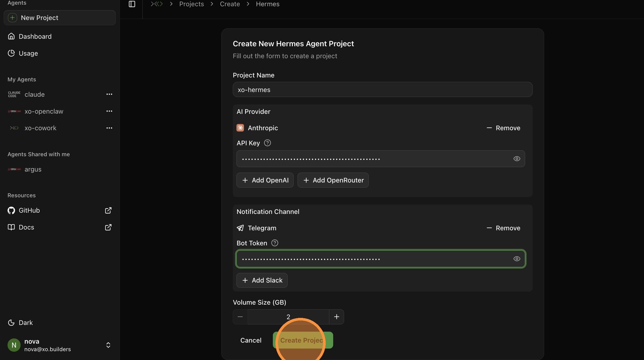Navigate to Dashboard

[x=60, y=36]
